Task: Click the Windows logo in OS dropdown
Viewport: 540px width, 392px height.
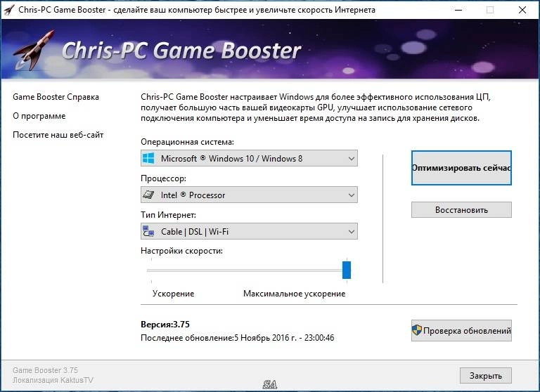Action: 148,158
